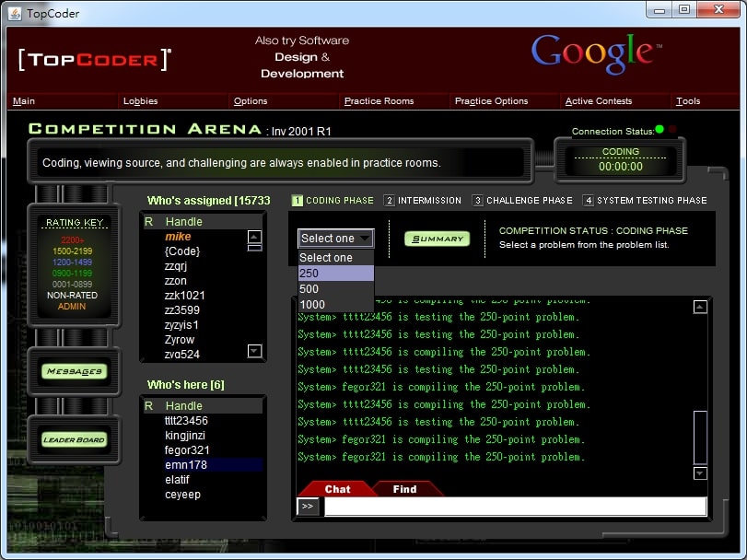The height and width of the screenshot is (560, 747).
Task: Click the green connection status indicator
Action: pyautogui.click(x=659, y=129)
